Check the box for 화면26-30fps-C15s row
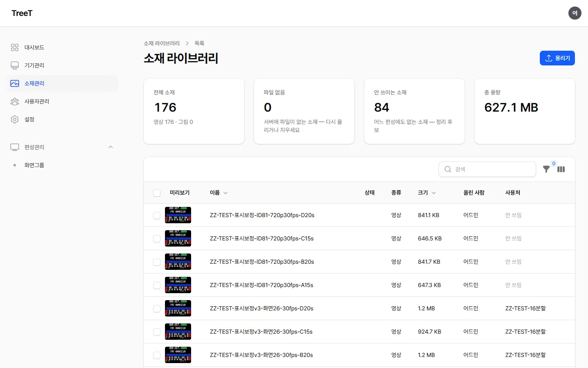 tap(157, 332)
